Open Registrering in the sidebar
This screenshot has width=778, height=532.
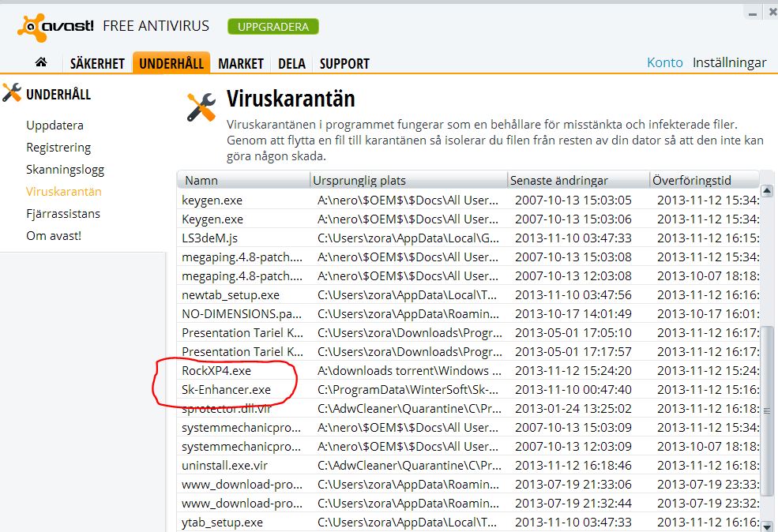[58, 148]
